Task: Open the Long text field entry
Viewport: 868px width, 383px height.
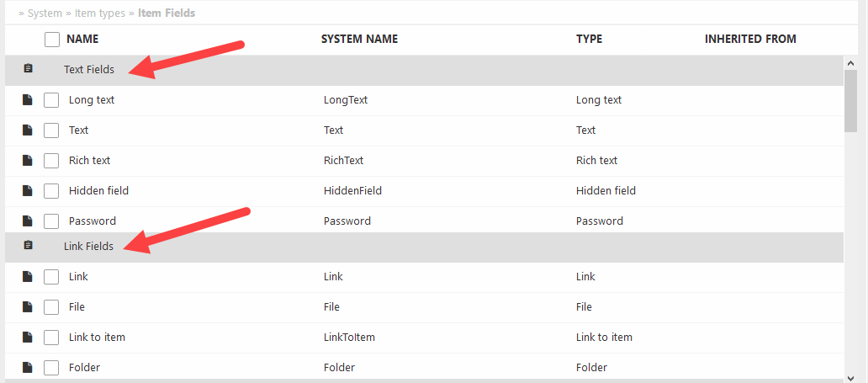Action: (92, 99)
